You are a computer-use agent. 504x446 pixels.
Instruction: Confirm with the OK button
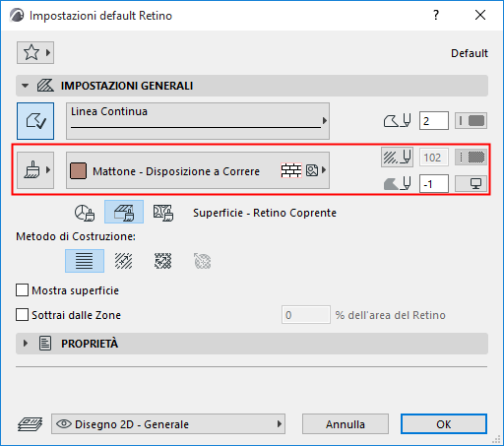coord(444,424)
